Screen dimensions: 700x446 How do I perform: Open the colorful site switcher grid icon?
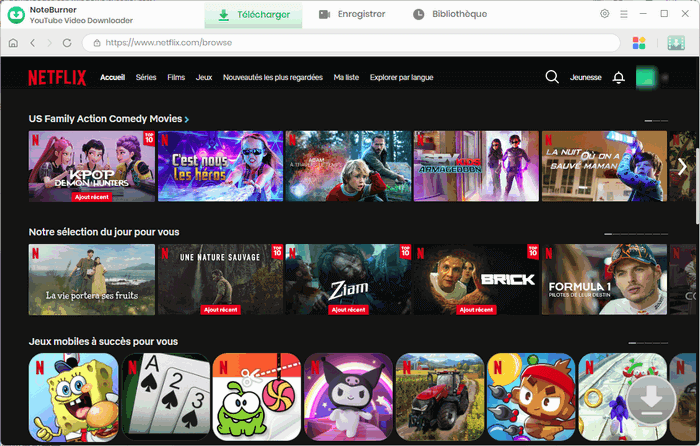click(x=639, y=43)
